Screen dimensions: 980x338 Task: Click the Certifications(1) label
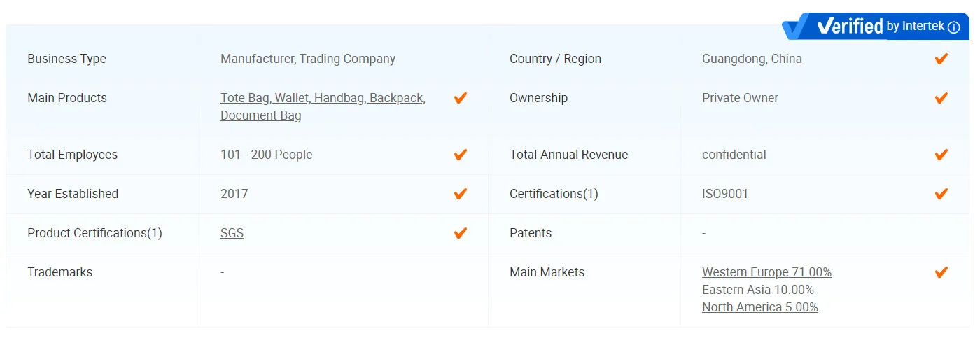(x=554, y=194)
